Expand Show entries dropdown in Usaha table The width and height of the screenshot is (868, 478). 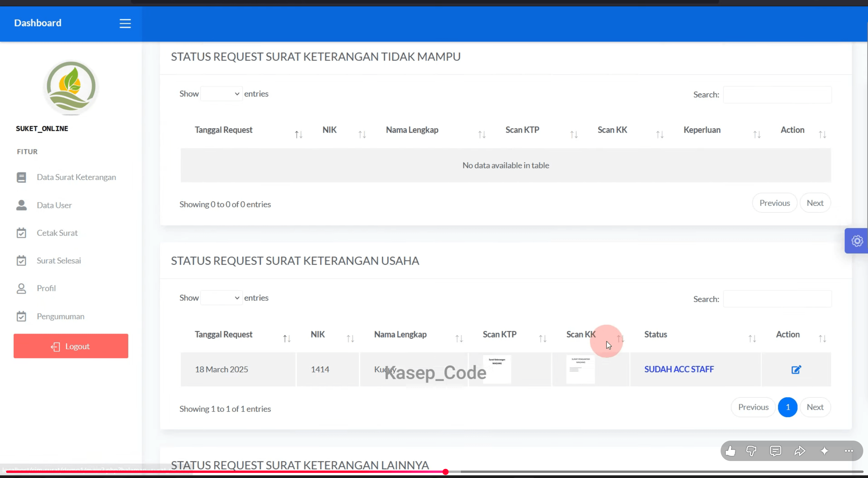[221, 298]
